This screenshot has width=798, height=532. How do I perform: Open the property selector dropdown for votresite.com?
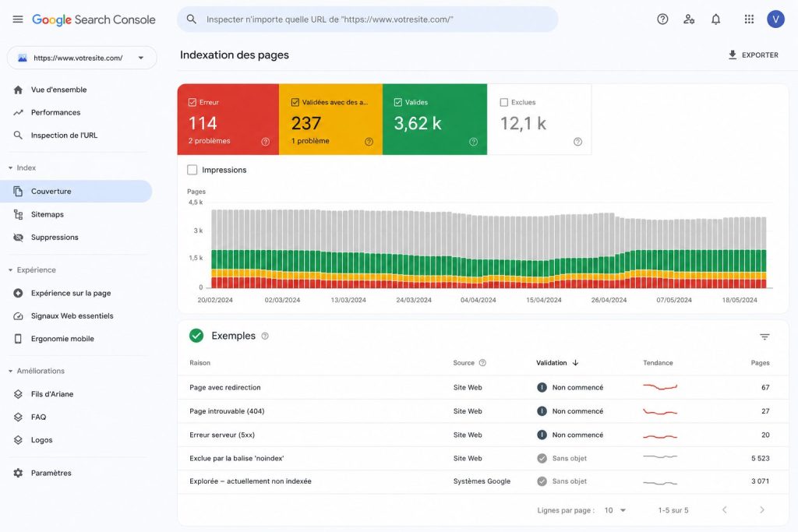click(81, 58)
